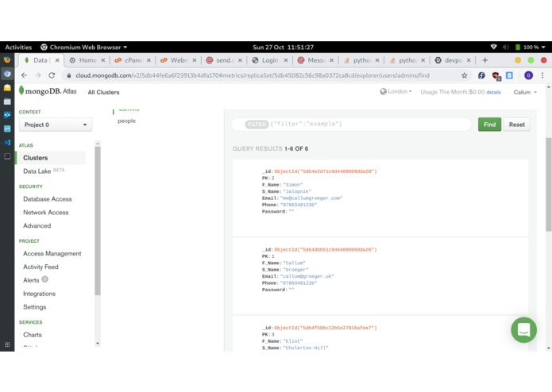Image resolution: width=552 pixels, height=392 pixels.
Task: Open Network Access settings
Action: click(46, 213)
